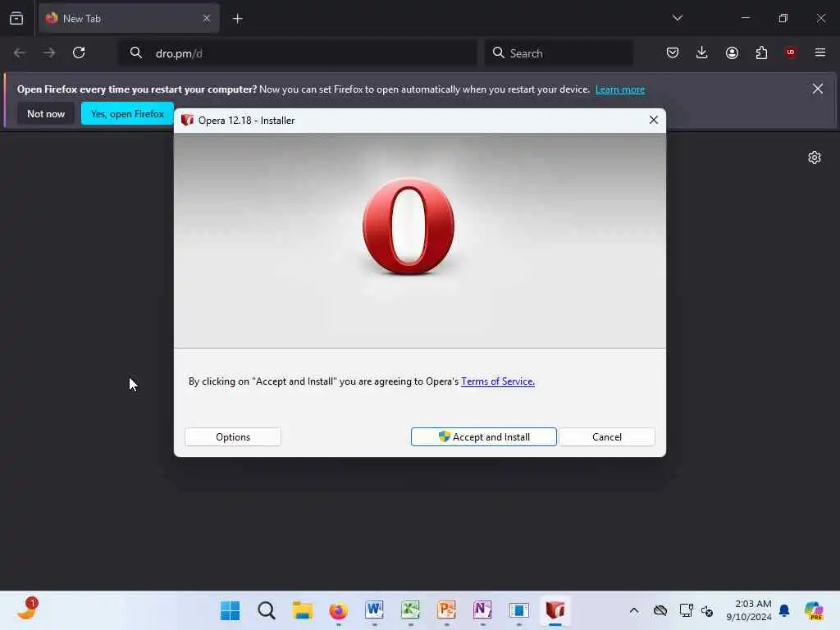Click the muted volume tray icon
840x630 pixels.
pos(707,610)
